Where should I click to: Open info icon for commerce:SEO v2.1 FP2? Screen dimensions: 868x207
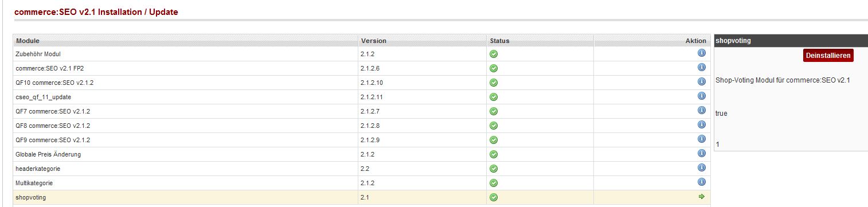[x=701, y=67]
